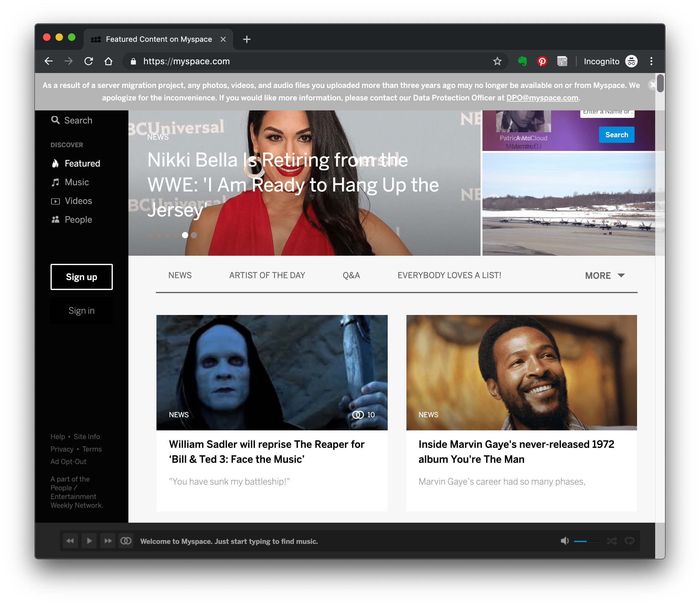Open the Site Info footer link
Viewport: 700px width, 605px height.
click(x=87, y=437)
